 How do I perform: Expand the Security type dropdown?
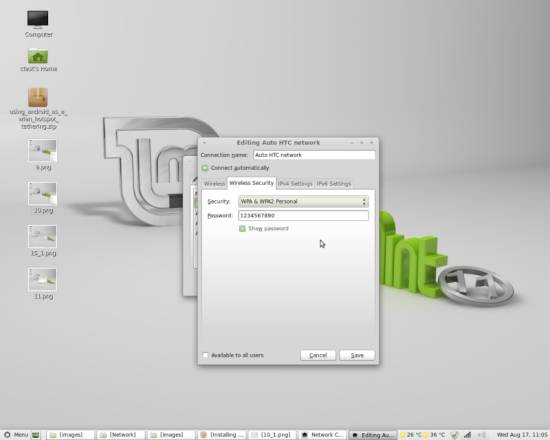[303, 201]
